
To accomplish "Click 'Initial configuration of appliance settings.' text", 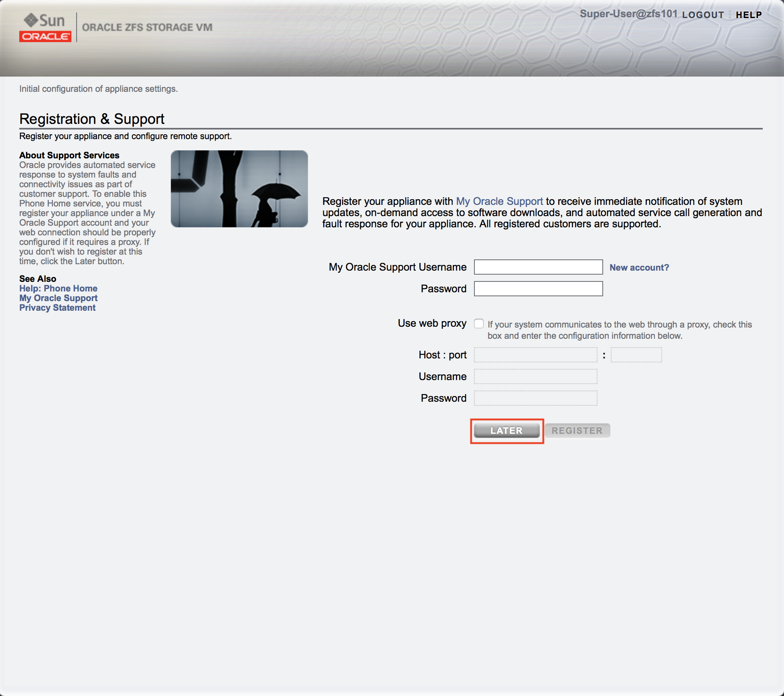I will [x=99, y=89].
